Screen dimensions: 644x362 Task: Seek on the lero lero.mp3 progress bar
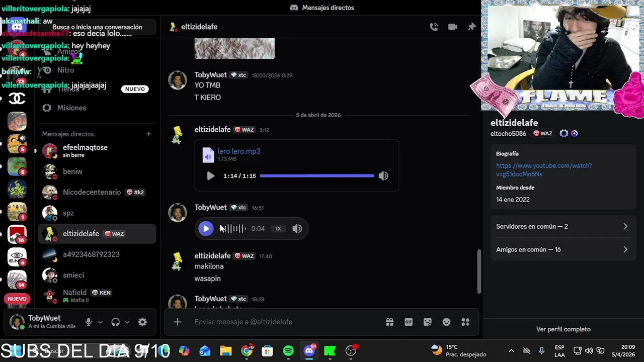coord(317,176)
